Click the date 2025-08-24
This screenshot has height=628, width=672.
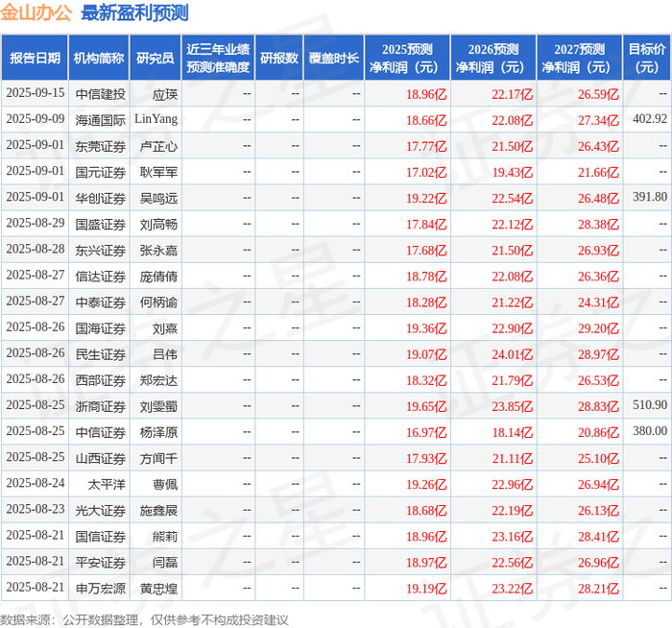(x=36, y=483)
